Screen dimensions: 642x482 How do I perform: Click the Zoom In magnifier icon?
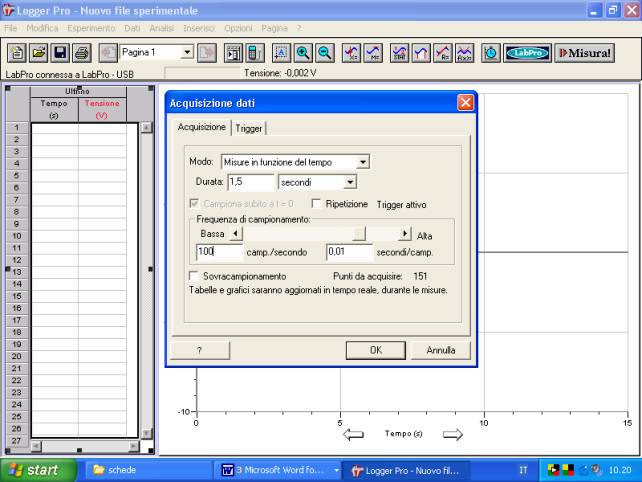(303, 53)
